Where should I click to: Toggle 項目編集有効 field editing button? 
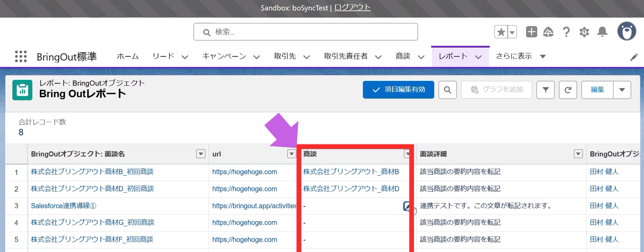click(x=398, y=90)
